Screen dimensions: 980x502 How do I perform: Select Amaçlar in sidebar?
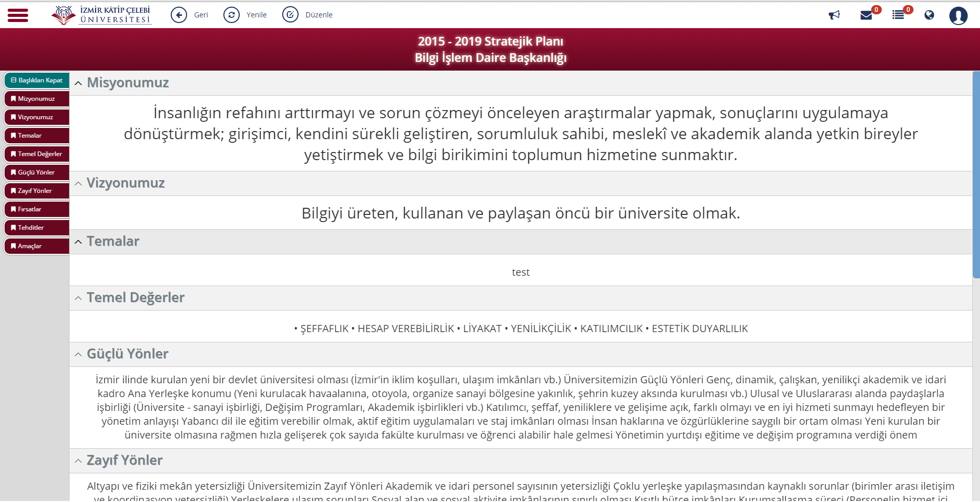point(37,246)
